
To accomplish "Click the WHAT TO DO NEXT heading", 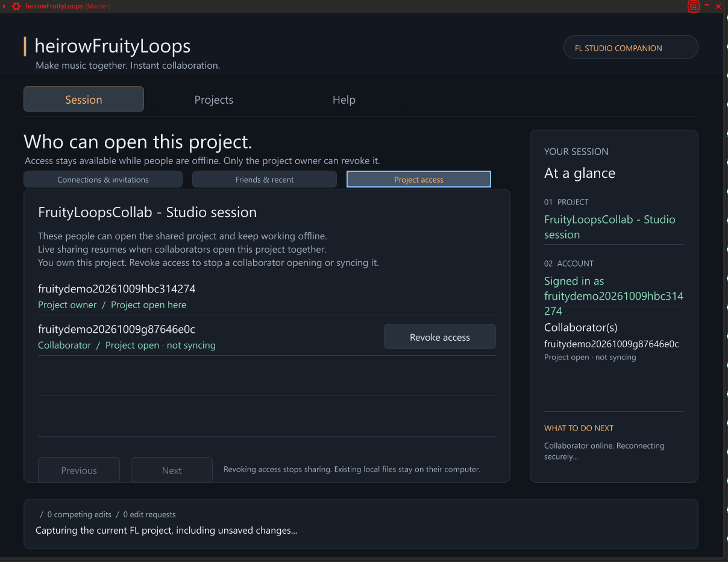I will coord(579,428).
